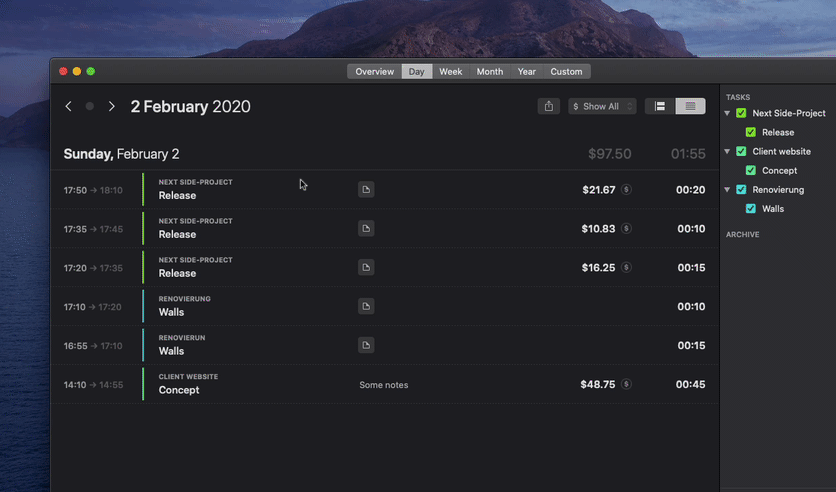Image resolution: width=836 pixels, height=492 pixels.
Task: Open notes icon for 17:10 Walls entry
Action: (366, 306)
